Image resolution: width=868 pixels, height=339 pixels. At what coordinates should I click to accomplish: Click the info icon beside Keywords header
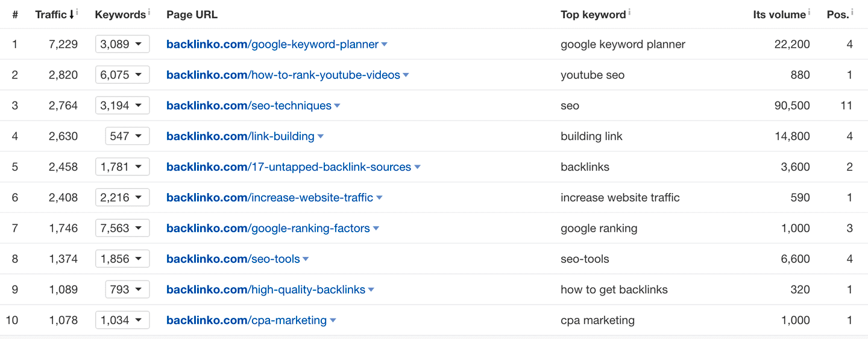coord(149,11)
